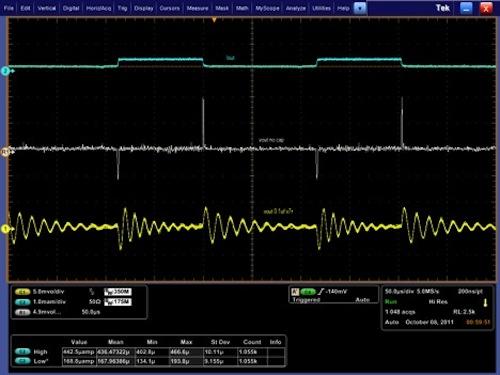The image size is (500, 375).
Task: Click the rising edge trigger slope icon
Action: click(321, 292)
